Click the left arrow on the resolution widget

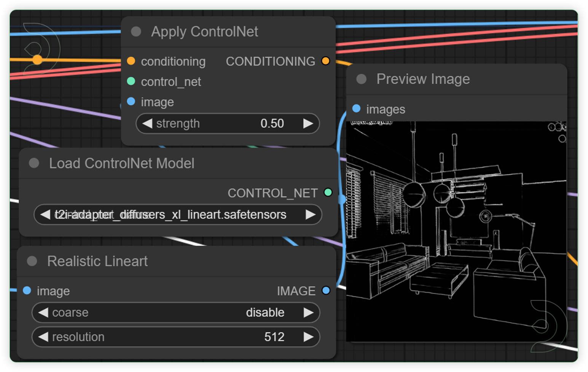43,337
